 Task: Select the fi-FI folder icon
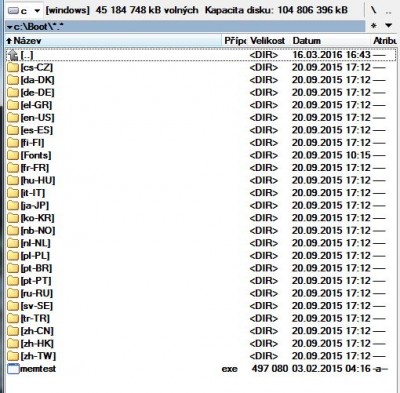coord(13,143)
